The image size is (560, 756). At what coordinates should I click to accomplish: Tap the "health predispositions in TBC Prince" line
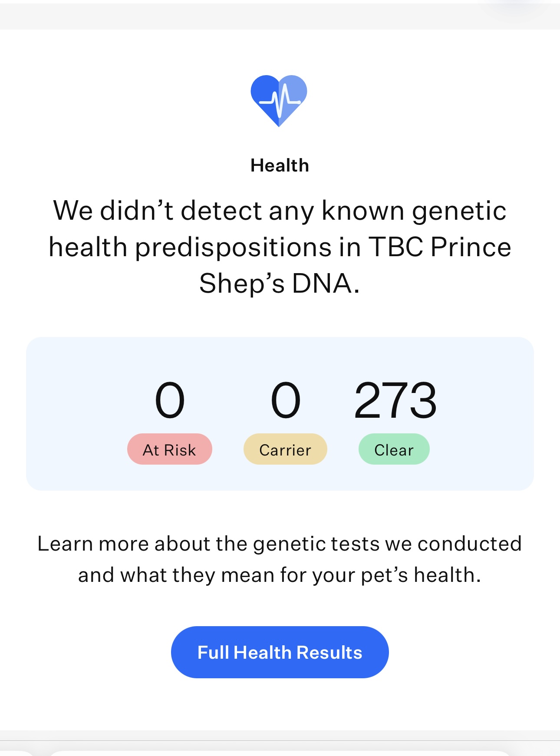tap(280, 247)
